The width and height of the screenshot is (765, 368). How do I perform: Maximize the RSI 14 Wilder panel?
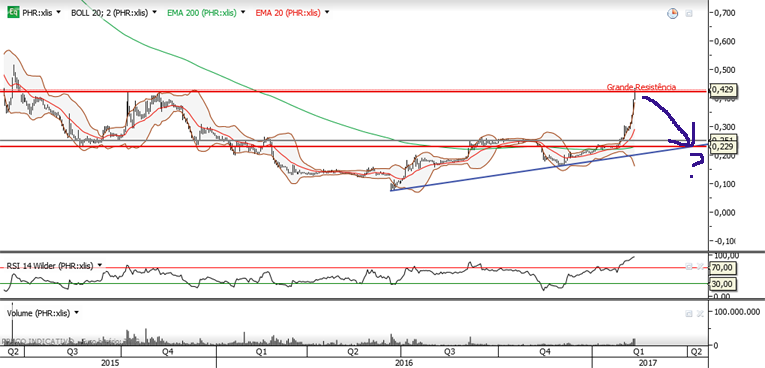[689, 266]
